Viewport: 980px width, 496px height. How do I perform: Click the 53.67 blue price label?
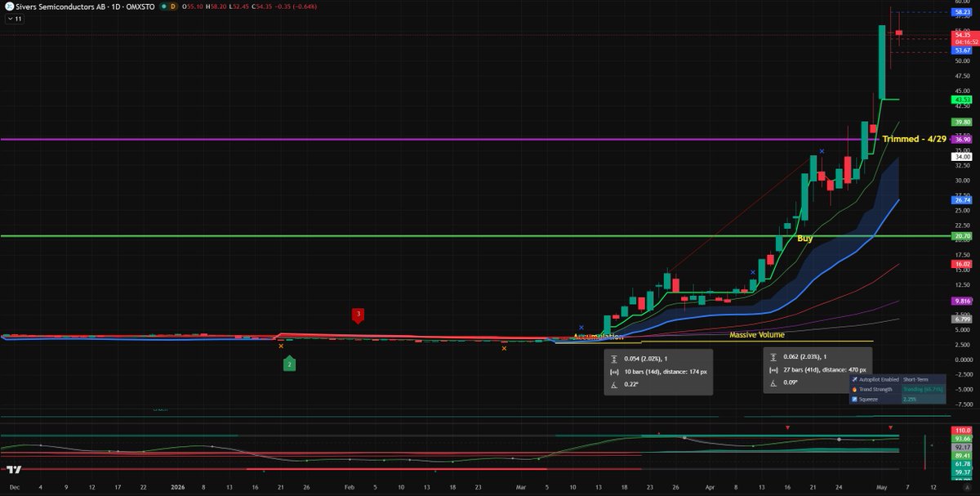pos(960,51)
